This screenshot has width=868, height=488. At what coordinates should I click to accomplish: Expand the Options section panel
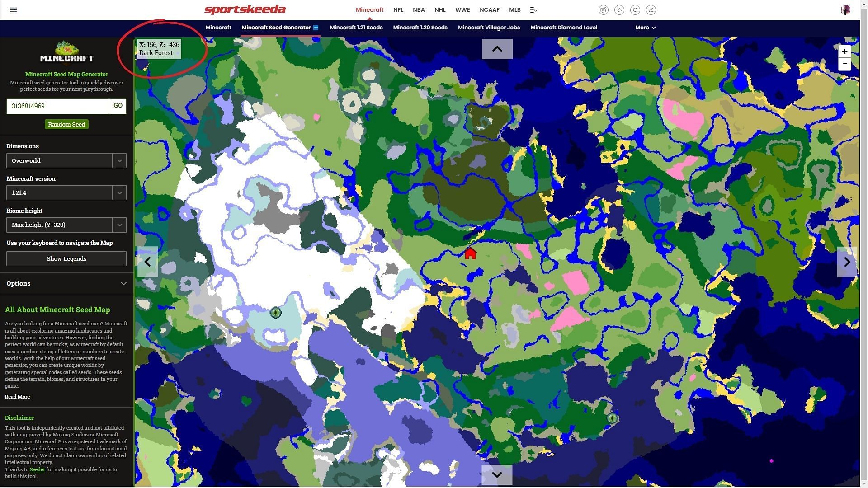66,282
